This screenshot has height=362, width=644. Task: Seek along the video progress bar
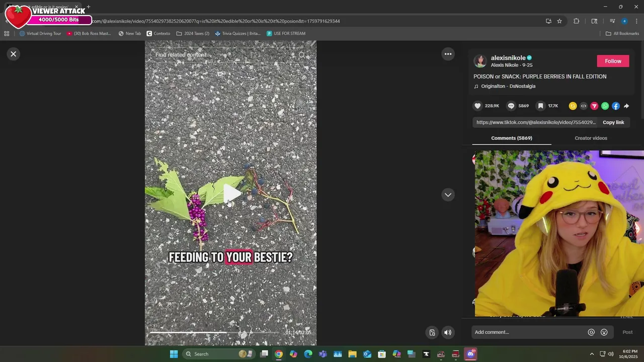coord(215,332)
